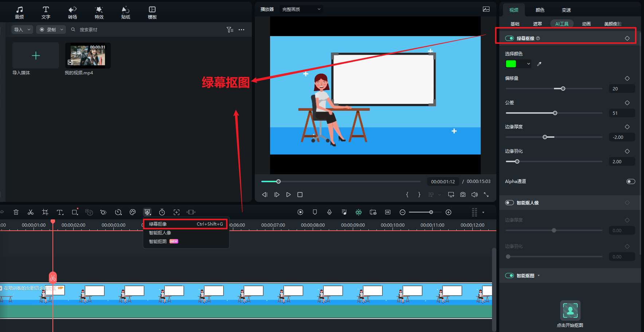Enable the Alpha通道 toggle
This screenshot has width=644, height=332.
point(631,181)
